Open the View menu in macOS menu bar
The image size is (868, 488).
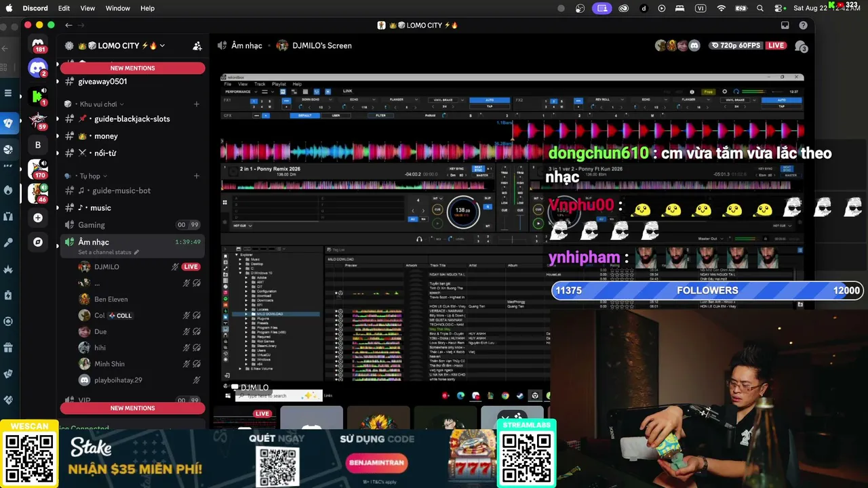(87, 8)
